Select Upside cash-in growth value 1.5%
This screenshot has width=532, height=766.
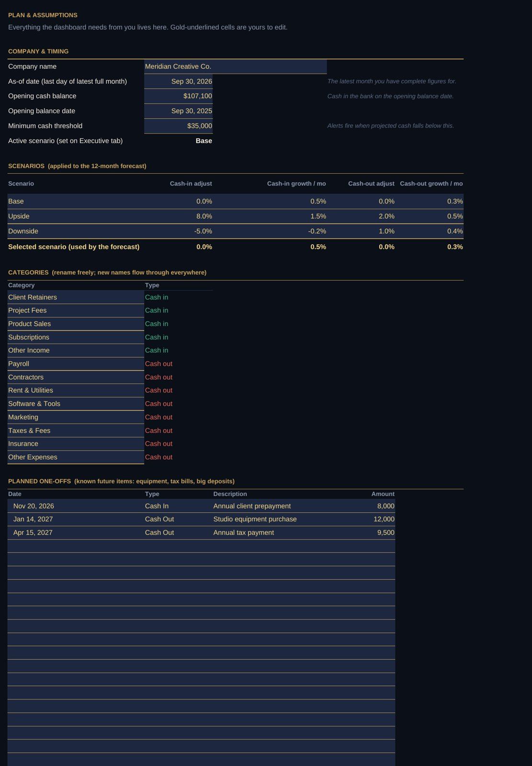pyautogui.click(x=270, y=216)
